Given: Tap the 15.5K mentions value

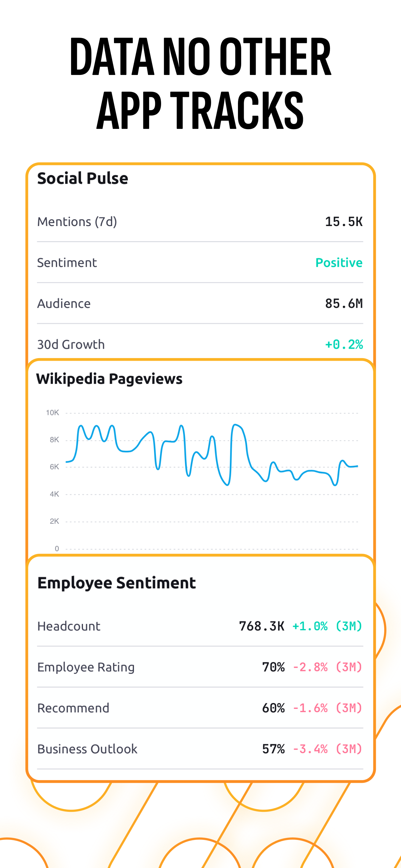Looking at the screenshot, I should pyautogui.click(x=344, y=222).
